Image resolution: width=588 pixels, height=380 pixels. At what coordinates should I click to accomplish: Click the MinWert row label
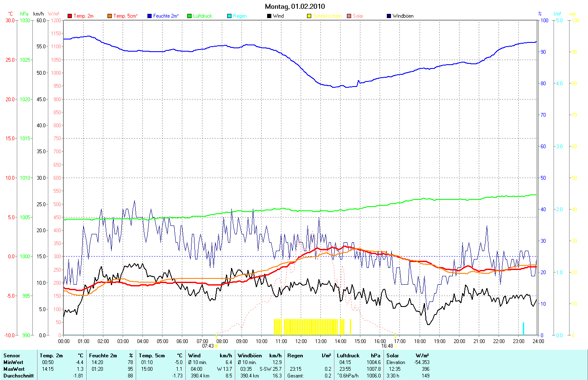pyautogui.click(x=13, y=362)
